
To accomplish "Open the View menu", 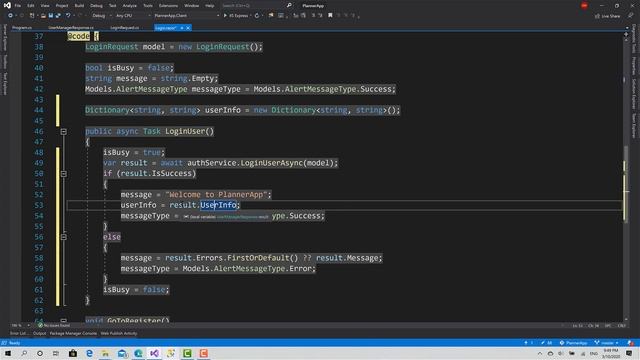I will pyautogui.click(x=45, y=6).
